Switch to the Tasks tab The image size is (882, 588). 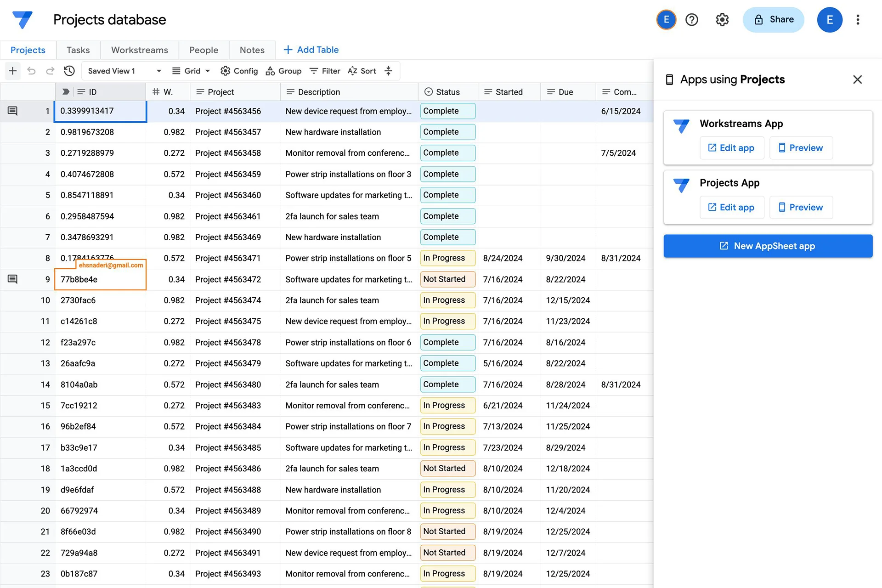pyautogui.click(x=78, y=50)
